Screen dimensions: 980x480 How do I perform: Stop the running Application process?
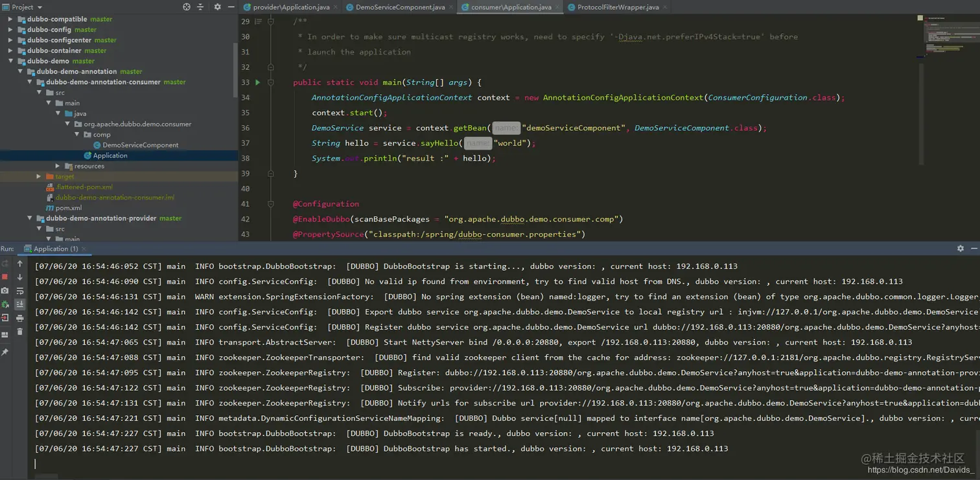click(x=5, y=277)
